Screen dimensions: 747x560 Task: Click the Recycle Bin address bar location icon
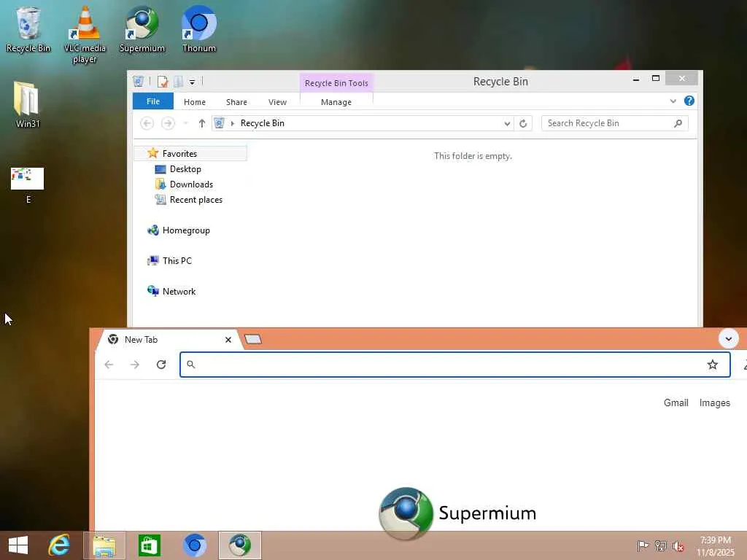click(219, 123)
